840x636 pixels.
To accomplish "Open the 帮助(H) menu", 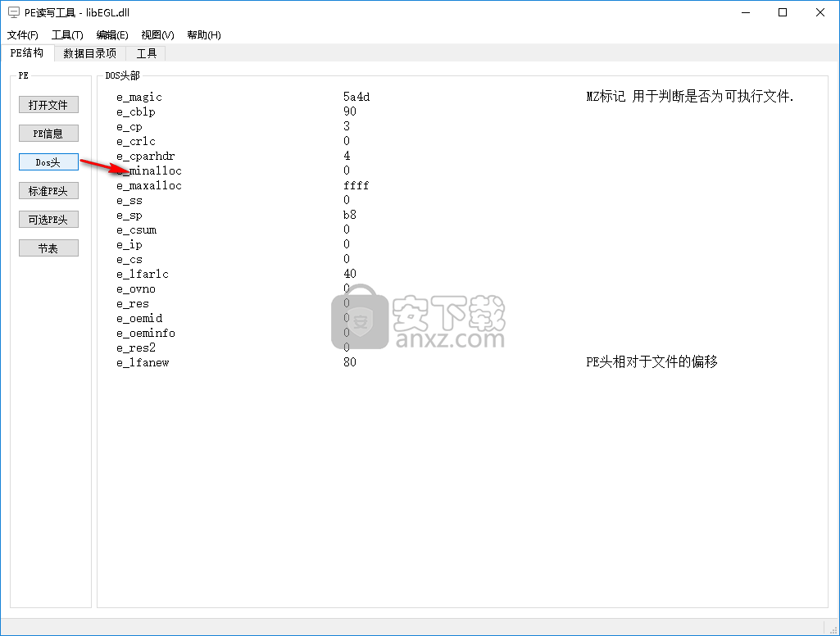I will click(203, 34).
